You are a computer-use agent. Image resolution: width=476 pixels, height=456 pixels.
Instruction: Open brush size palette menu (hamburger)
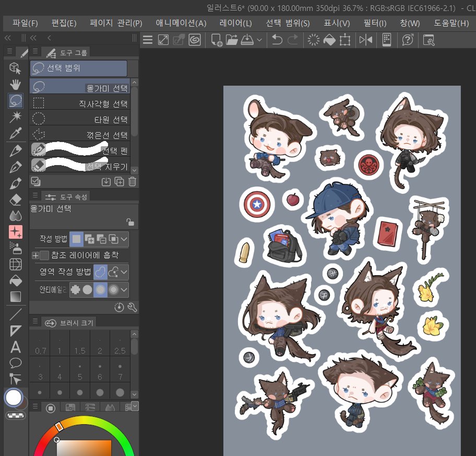point(35,321)
